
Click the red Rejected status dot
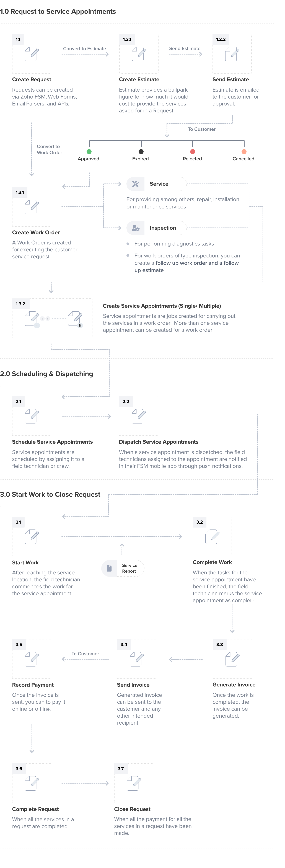(192, 152)
